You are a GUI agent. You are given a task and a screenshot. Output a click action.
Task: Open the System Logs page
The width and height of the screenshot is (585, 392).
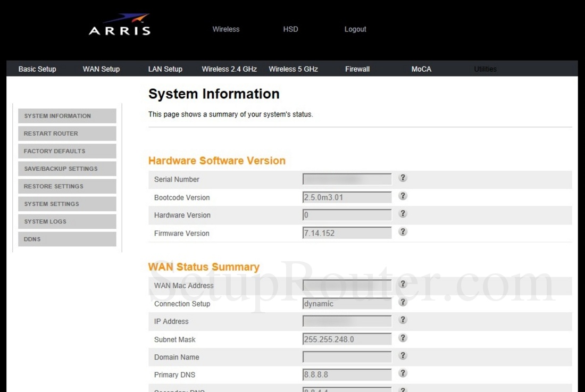[67, 221]
